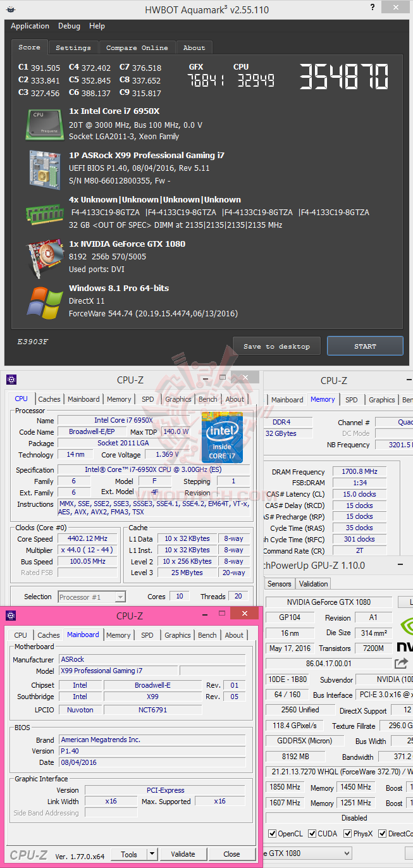Click the Validate button in CPU-Z
Viewport: 413px width, 868px height.
(183, 854)
